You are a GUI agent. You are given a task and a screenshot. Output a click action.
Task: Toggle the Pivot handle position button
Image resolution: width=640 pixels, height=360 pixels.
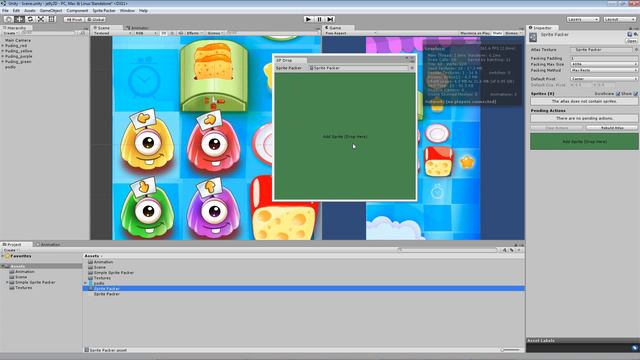point(74,19)
